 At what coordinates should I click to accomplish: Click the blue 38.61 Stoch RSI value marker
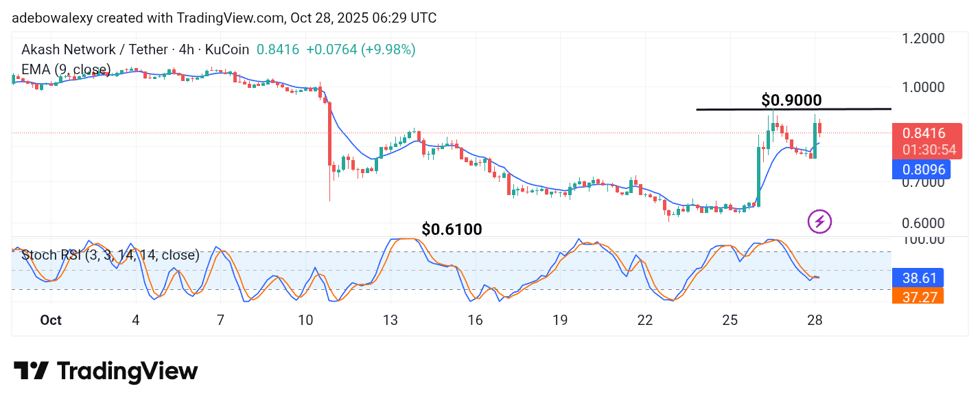click(918, 278)
